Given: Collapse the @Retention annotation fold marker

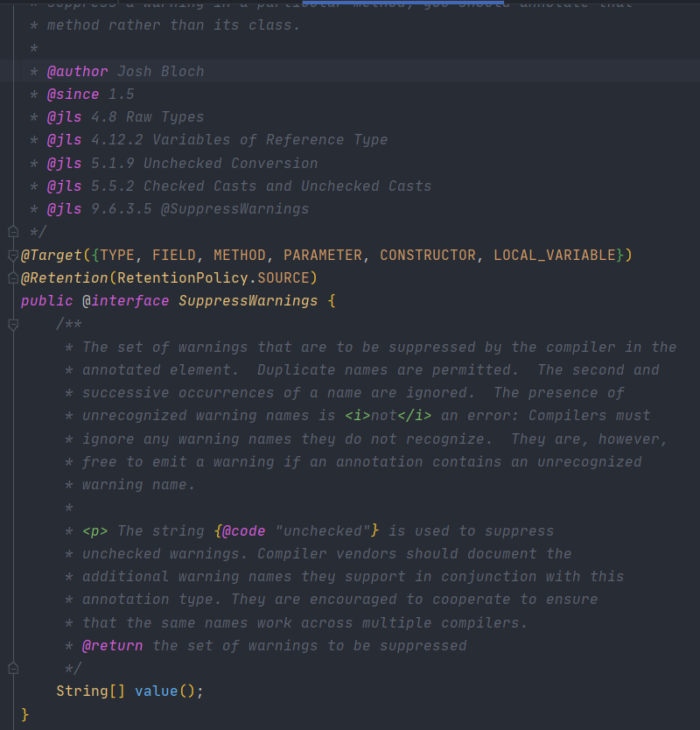Looking at the screenshot, I should point(13,278).
